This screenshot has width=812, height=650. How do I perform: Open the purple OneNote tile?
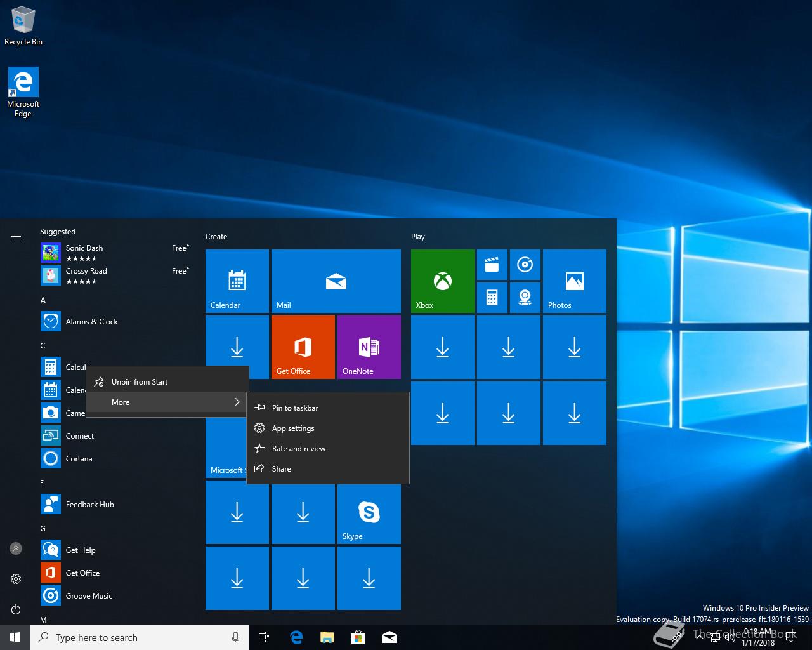(369, 347)
